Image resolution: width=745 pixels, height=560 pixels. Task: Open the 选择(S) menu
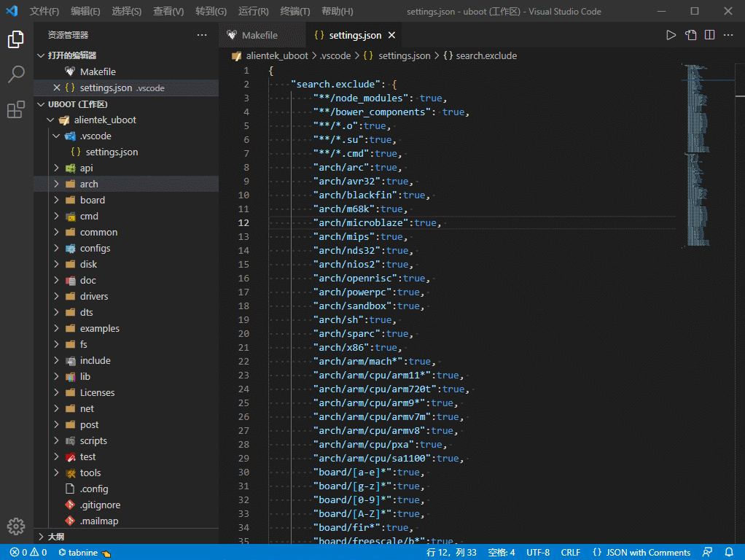(127, 12)
